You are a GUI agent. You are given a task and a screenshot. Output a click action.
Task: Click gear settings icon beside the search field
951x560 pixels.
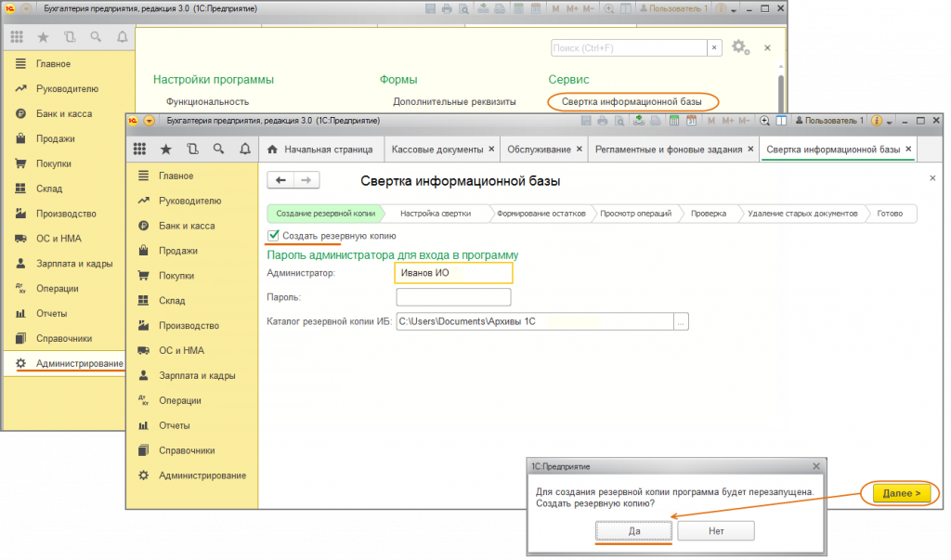(739, 47)
